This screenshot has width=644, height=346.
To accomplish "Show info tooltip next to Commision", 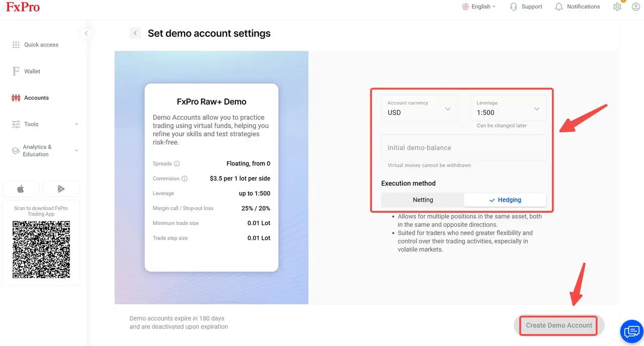I will point(184,179).
